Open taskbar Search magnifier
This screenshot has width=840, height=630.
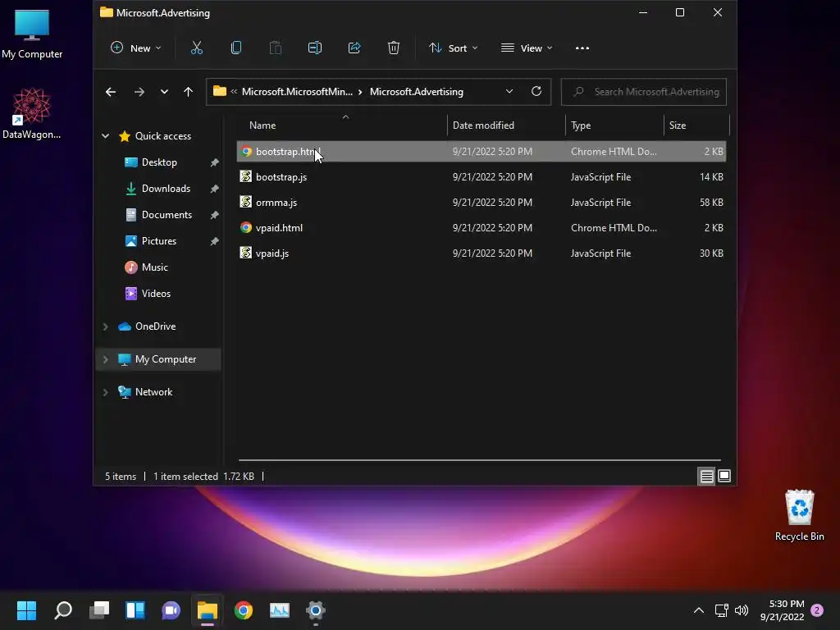(63, 610)
